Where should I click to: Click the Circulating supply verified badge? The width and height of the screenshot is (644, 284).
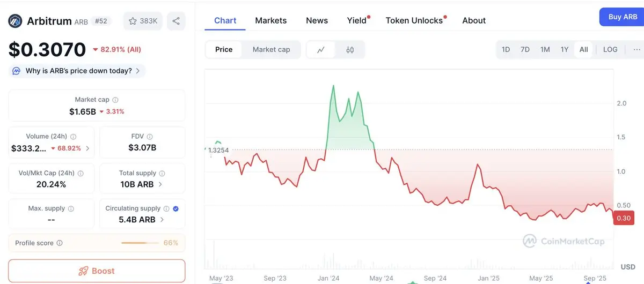click(x=176, y=208)
